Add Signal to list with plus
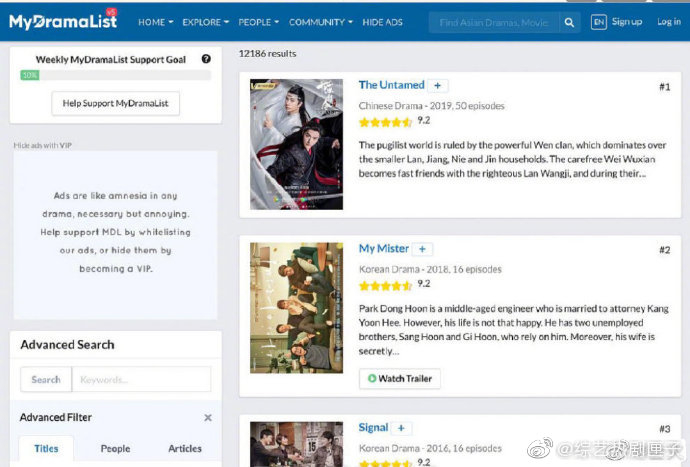690x467 pixels. 401,428
